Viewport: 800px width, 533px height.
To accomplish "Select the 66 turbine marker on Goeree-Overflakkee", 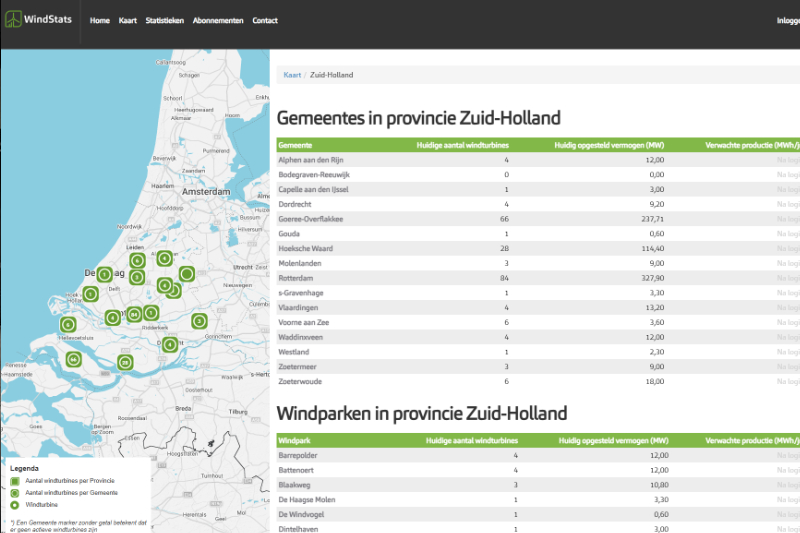I will click(73, 360).
